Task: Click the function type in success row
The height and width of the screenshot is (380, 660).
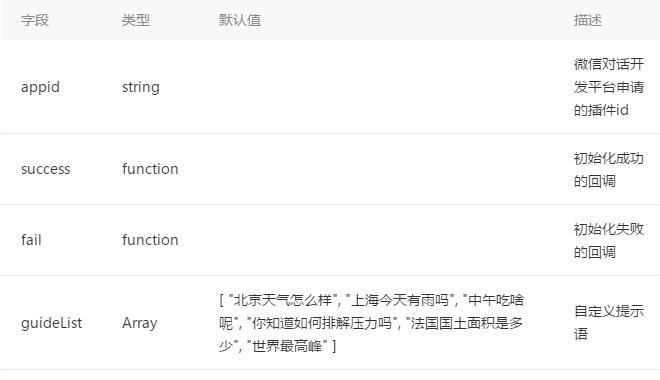Action: [150, 169]
